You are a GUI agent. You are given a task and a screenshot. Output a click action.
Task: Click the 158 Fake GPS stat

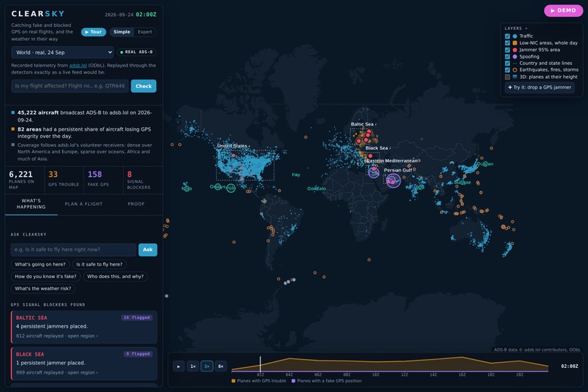point(103,180)
